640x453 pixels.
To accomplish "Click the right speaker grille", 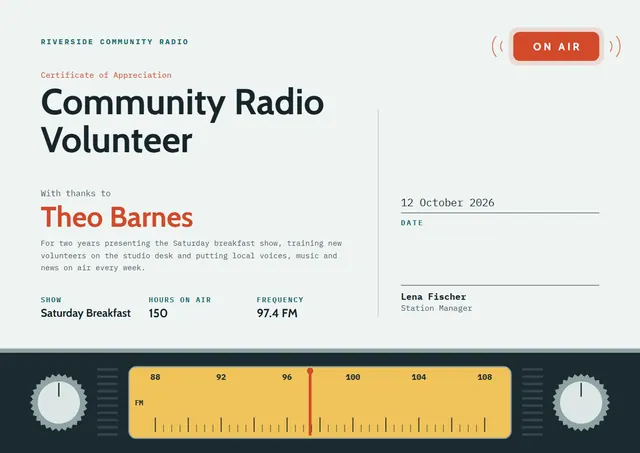I will pyautogui.click(x=532, y=402).
